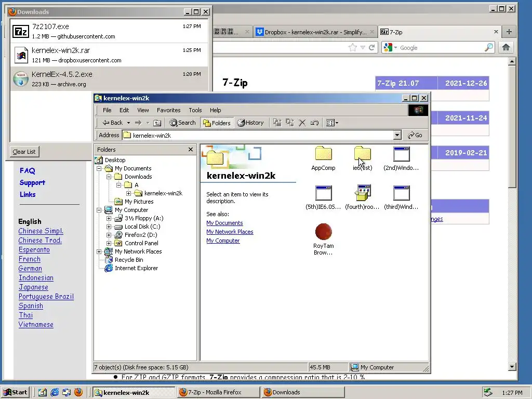Click the My Documents link under See also
The width and height of the screenshot is (532, 399).
coord(224,223)
